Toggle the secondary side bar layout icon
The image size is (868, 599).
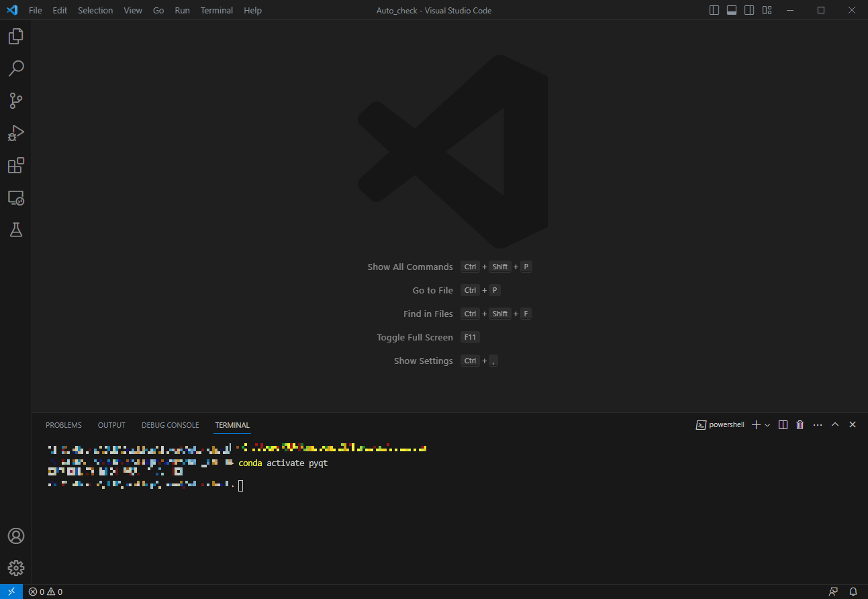tap(749, 10)
